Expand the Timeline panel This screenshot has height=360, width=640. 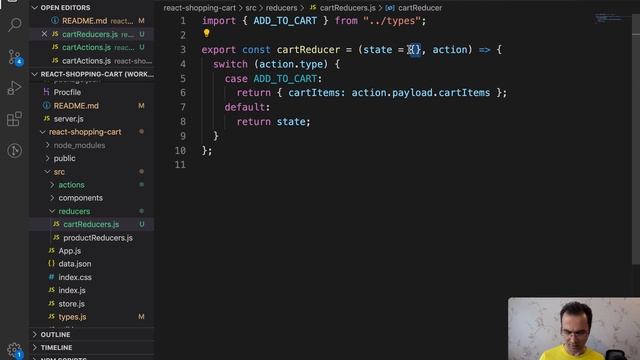click(35, 348)
